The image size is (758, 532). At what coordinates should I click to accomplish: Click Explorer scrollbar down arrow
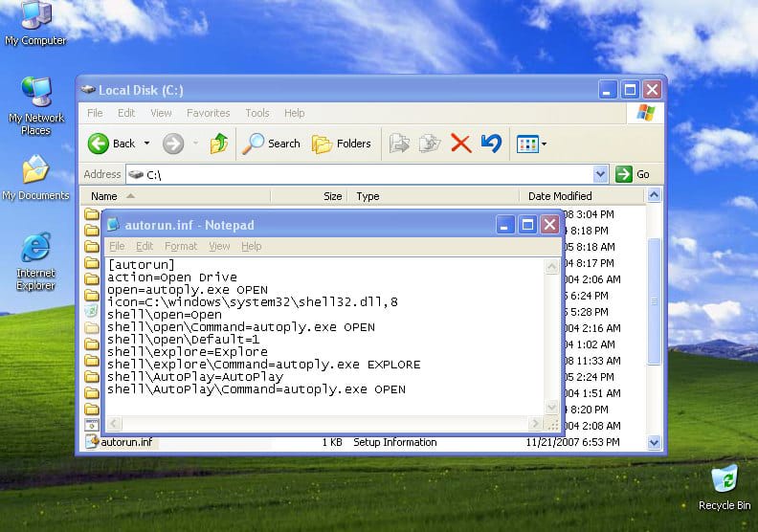(654, 442)
